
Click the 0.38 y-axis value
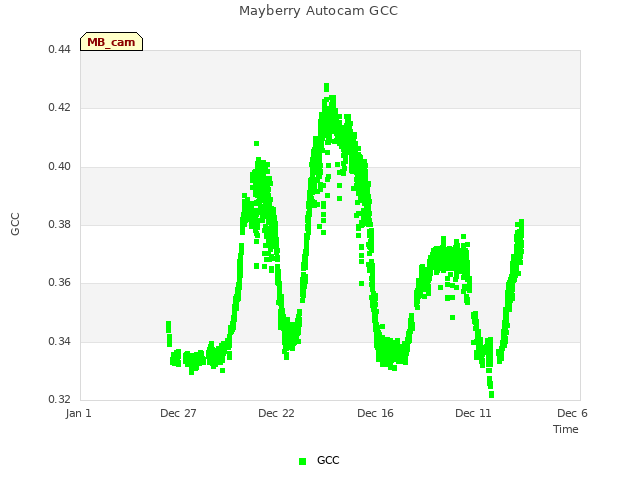[60, 224]
